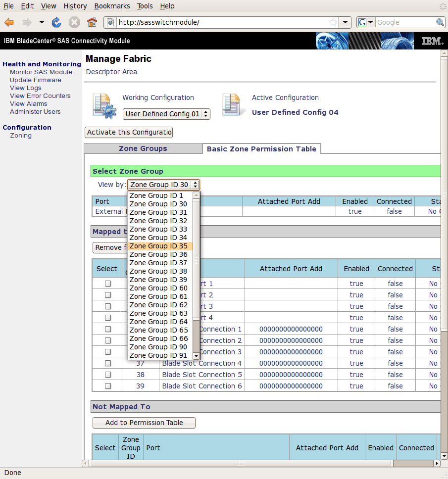Click Activate this Configuration button

[129, 132]
